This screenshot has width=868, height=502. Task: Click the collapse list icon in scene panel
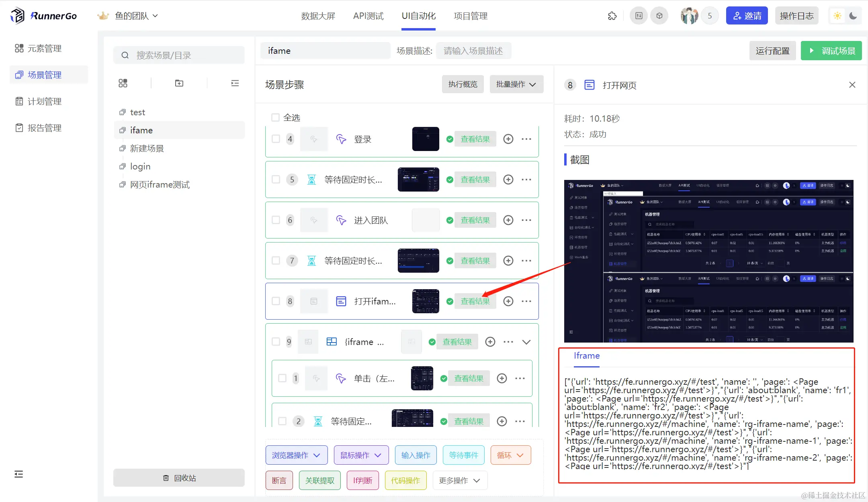pos(235,83)
